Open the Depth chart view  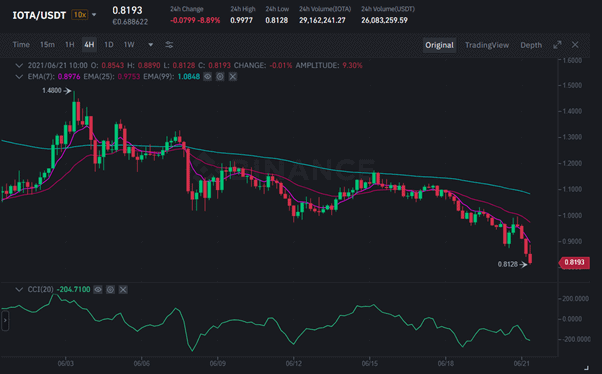531,45
